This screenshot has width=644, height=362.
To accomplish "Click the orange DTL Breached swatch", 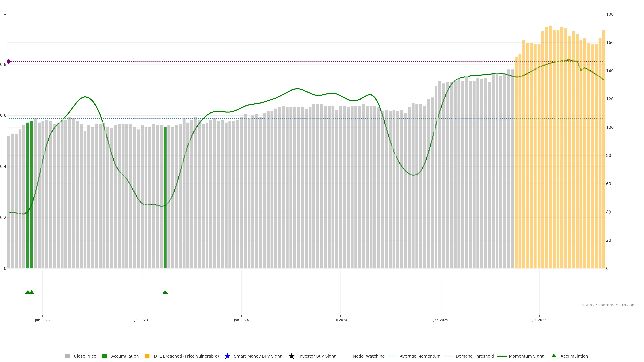I will (x=147, y=356).
